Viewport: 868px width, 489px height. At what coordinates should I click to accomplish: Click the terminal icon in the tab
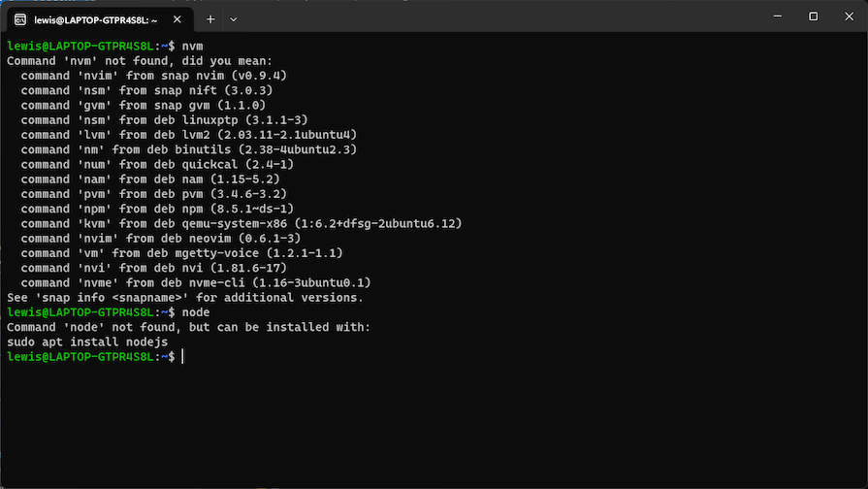pos(19,18)
